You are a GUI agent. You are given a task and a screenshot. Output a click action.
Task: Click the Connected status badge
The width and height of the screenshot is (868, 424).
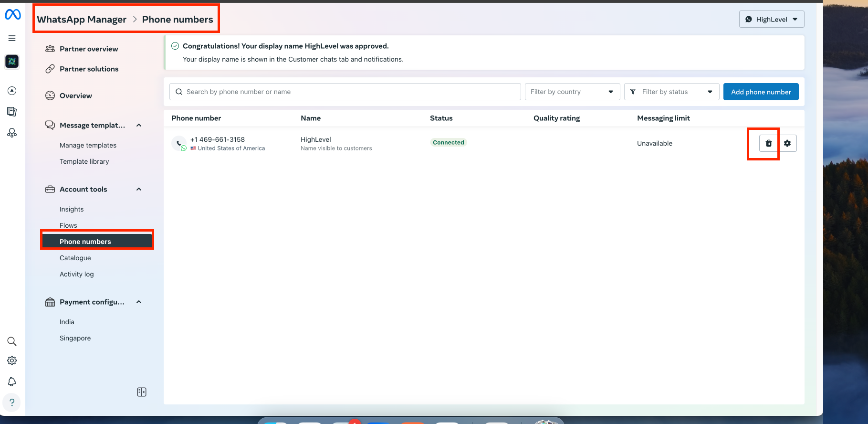coord(449,142)
